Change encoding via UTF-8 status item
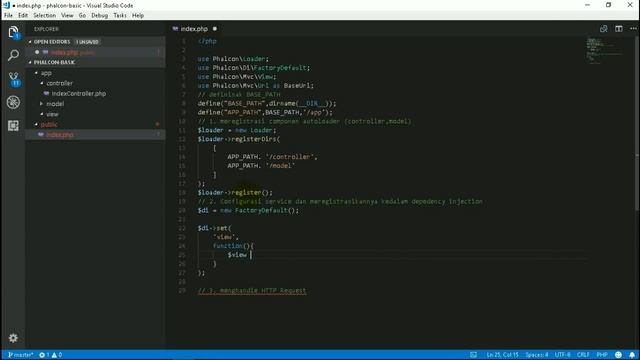The width and height of the screenshot is (640, 360). 562,355
